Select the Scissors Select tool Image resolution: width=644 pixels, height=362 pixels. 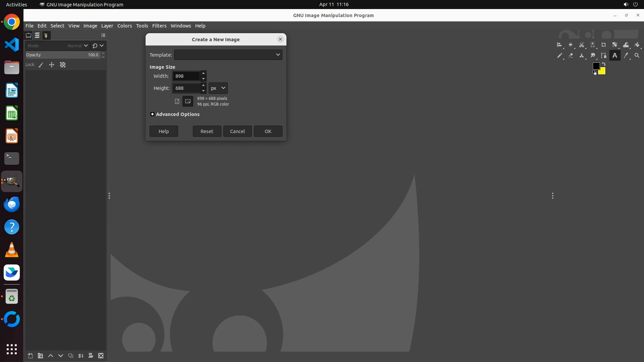pyautogui.click(x=582, y=45)
